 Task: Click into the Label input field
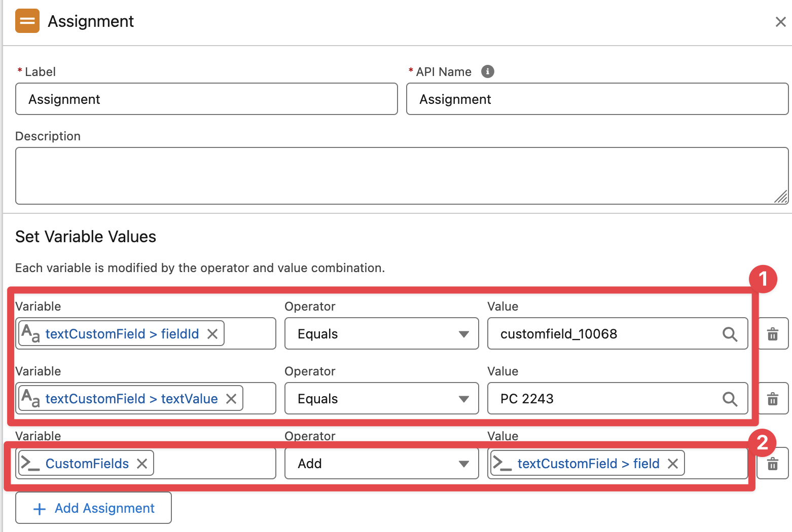click(206, 99)
